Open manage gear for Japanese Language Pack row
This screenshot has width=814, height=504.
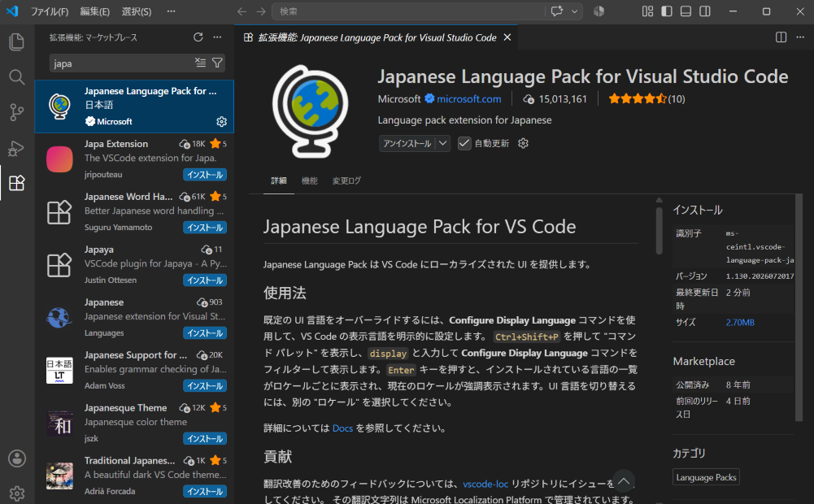pos(222,121)
